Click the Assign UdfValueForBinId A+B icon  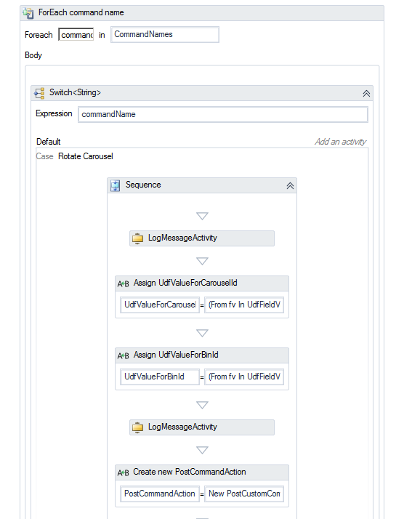[x=123, y=355]
